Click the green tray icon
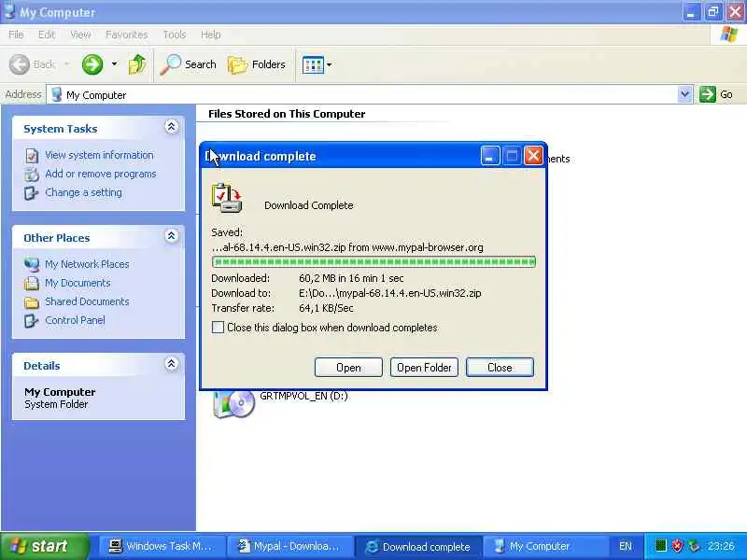The image size is (747, 560). click(660, 546)
